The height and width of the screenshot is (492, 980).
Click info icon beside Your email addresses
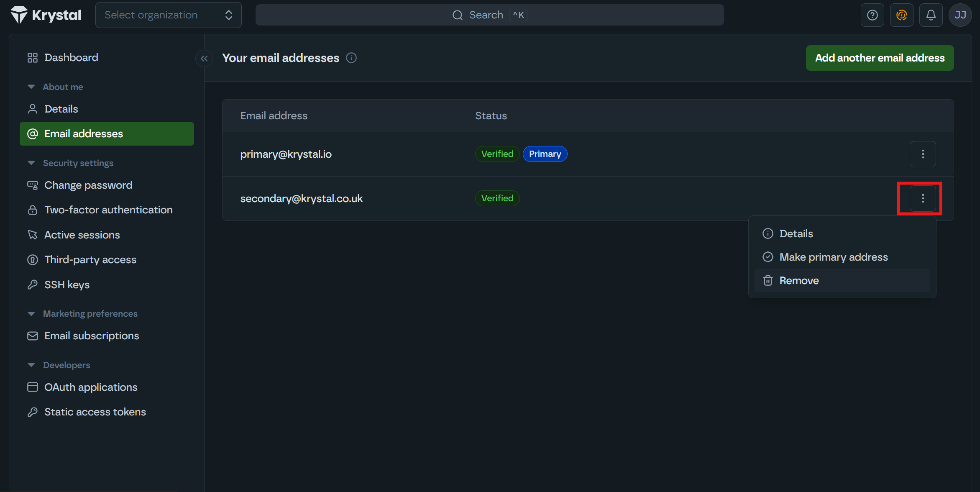(x=351, y=58)
